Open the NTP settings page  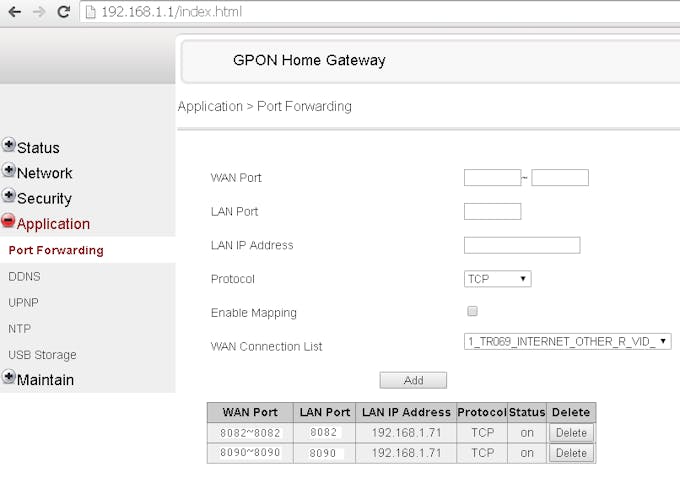click(x=20, y=329)
